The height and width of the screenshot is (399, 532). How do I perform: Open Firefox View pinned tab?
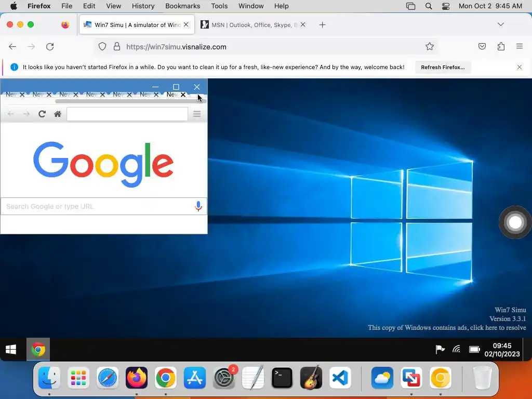coord(65,24)
